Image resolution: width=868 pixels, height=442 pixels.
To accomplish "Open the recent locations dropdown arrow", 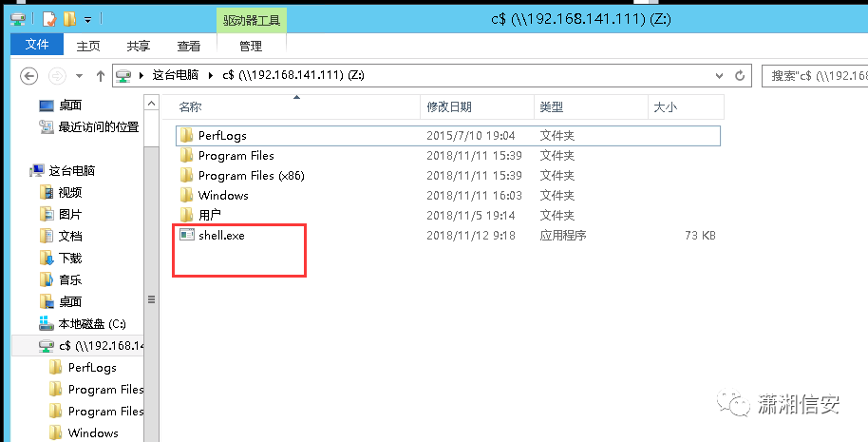I will pyautogui.click(x=79, y=76).
